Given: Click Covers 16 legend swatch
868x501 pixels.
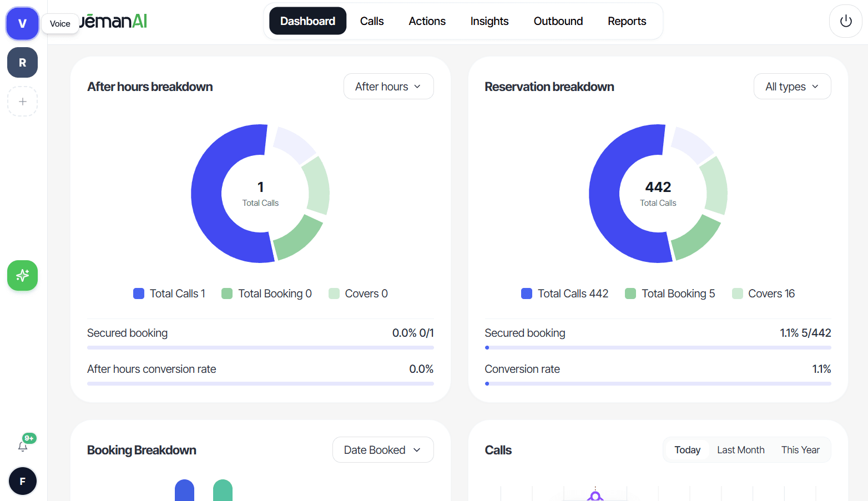Looking at the screenshot, I should pos(738,293).
